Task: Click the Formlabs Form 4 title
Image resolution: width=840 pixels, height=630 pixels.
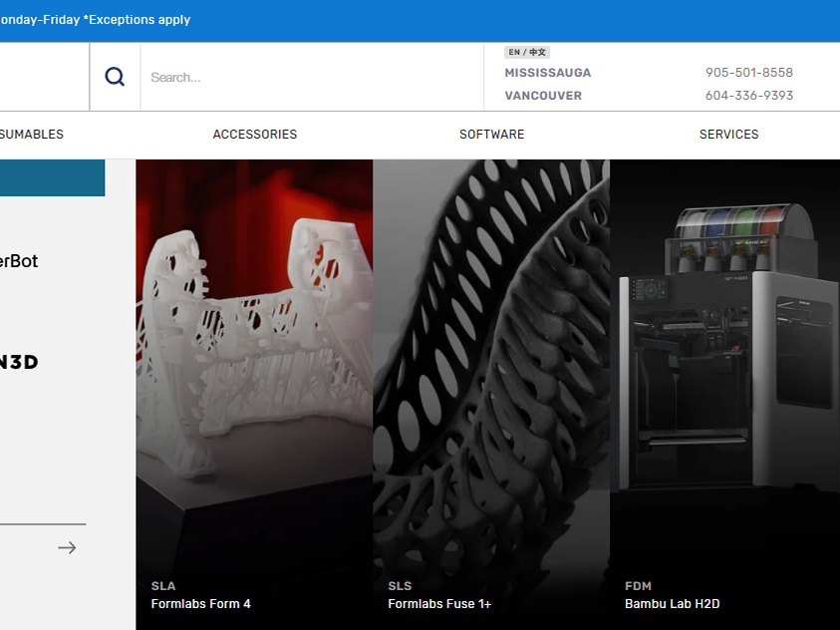Action: [201, 604]
